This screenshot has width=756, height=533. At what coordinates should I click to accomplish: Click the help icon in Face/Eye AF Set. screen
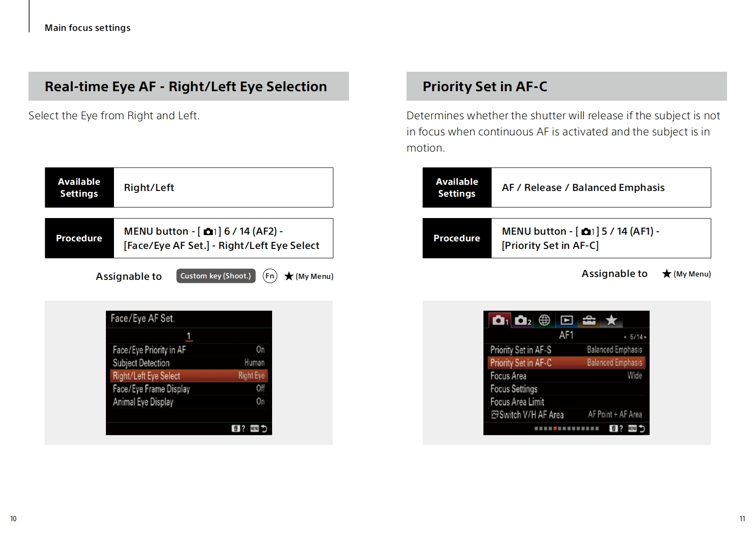[238, 428]
